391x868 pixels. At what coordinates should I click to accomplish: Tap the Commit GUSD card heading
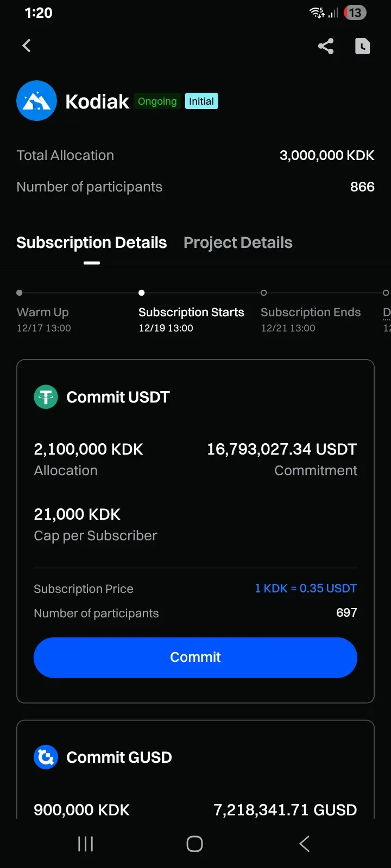(x=119, y=757)
